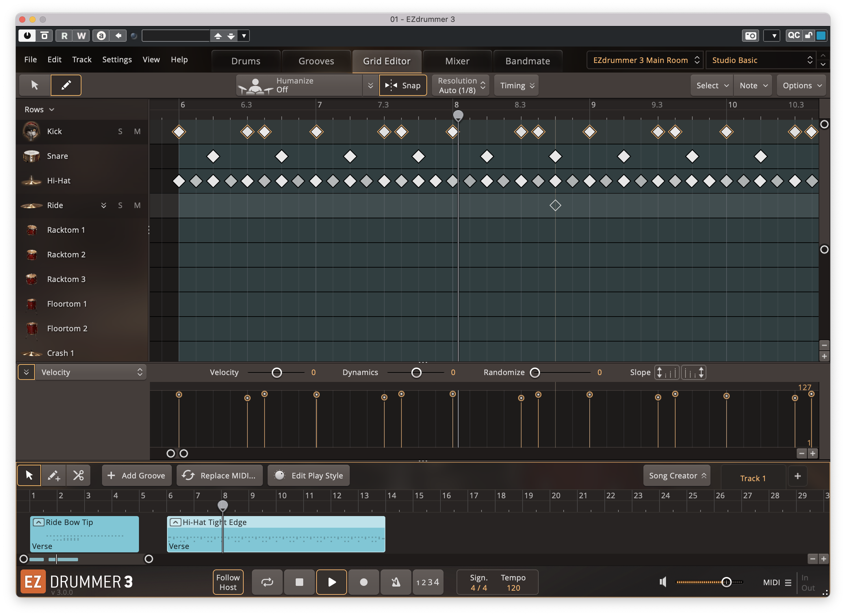Image resolution: width=846 pixels, height=616 pixels.
Task: Open the MIDI settings hamburger icon
Action: [x=788, y=582]
